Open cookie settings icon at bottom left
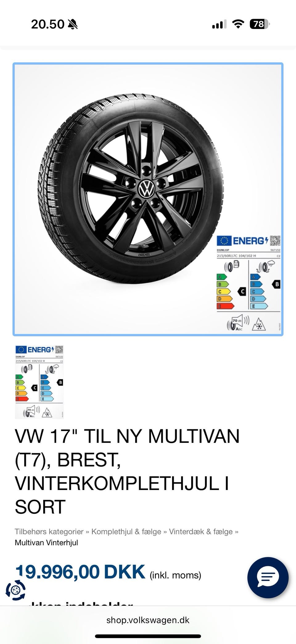The width and height of the screenshot is (296, 644). (x=15, y=590)
